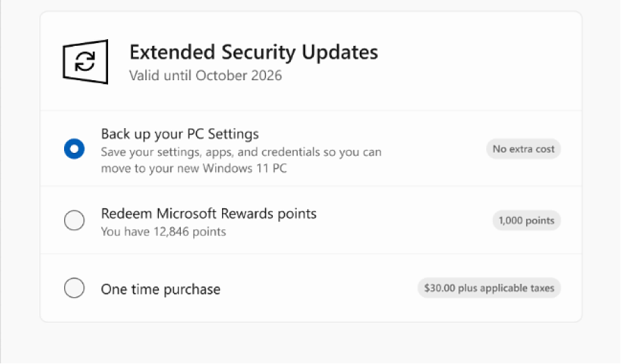Click the blank area below the options card
Image resolution: width=621 pixels, height=364 pixels.
[311, 343]
